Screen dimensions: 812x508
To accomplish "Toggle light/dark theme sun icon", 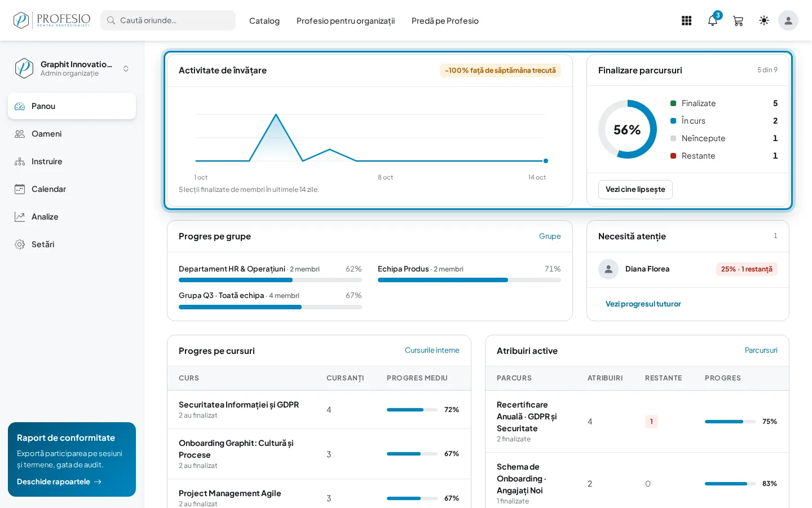I will click(764, 20).
